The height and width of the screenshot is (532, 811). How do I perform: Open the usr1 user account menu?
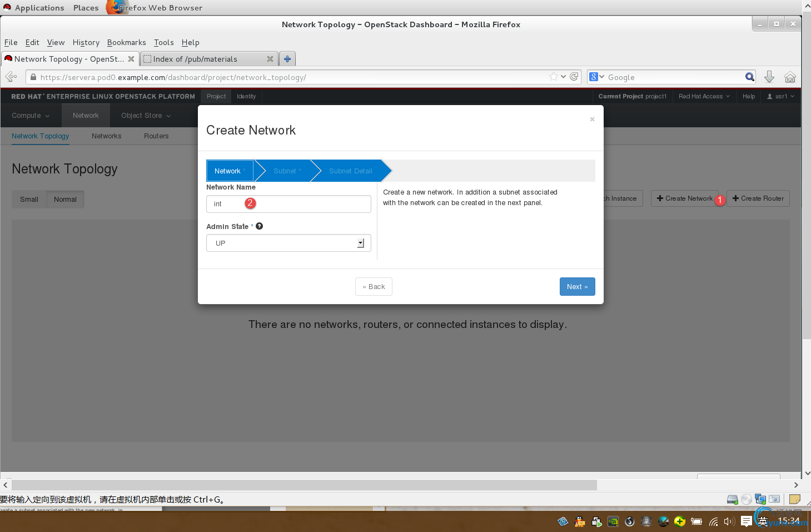point(780,96)
